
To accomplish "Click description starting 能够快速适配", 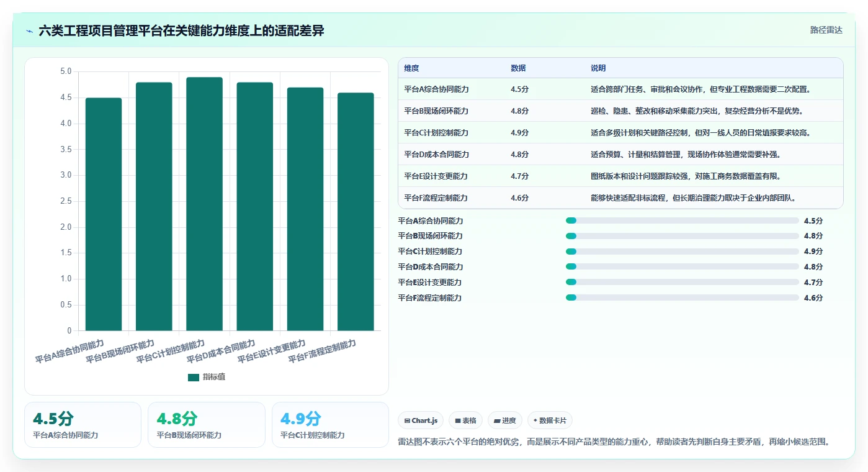I will click(x=693, y=197).
